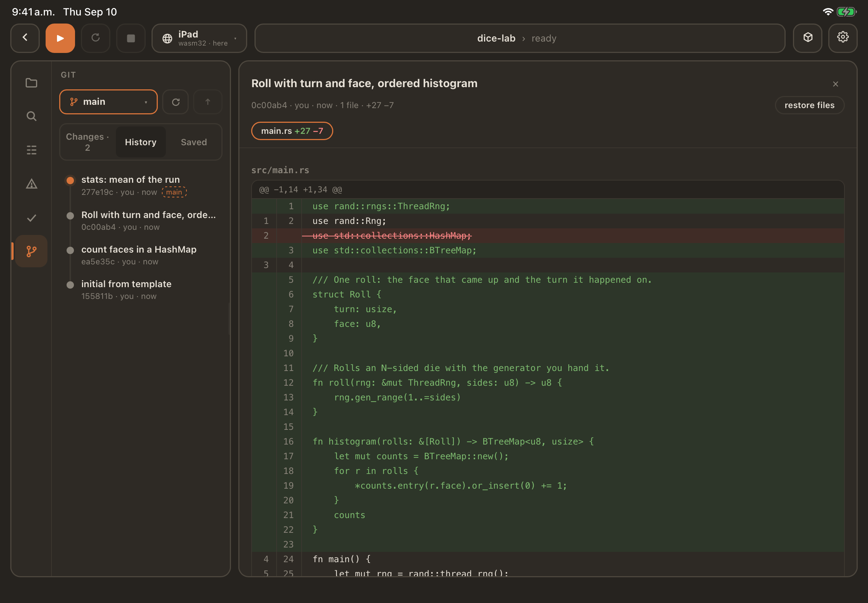This screenshot has width=868, height=603.
Task: Click the hunk header @@ −1,14 +1,34 @@
Action: click(x=548, y=190)
